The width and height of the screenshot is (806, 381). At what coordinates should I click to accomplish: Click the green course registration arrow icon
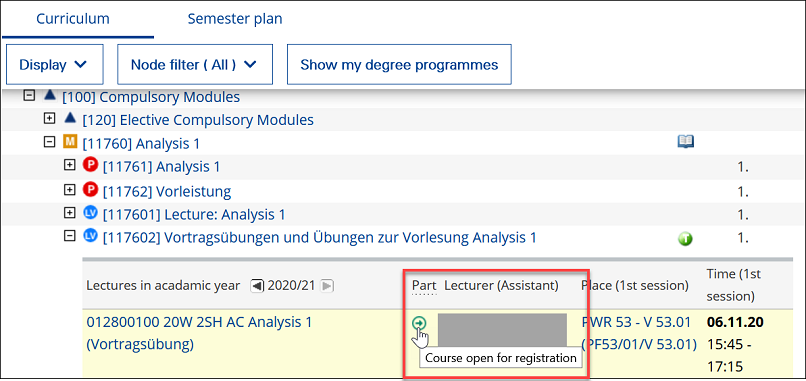pos(419,323)
